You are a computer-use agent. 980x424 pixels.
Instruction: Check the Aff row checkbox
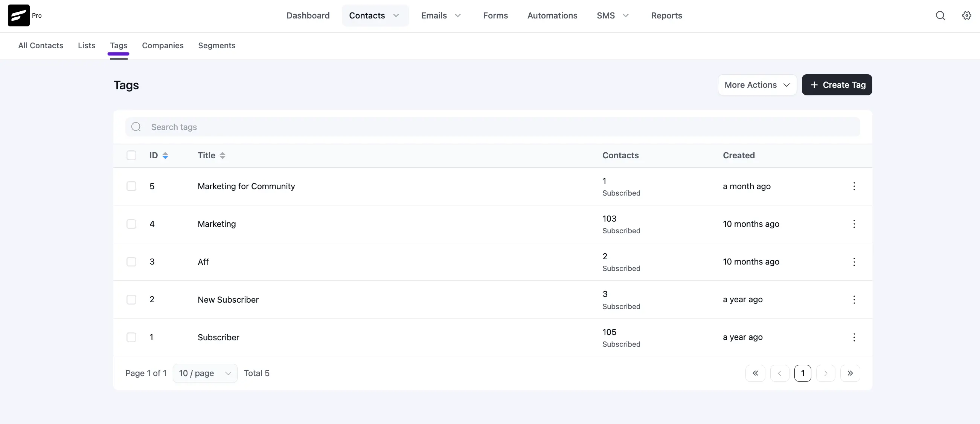(x=131, y=262)
